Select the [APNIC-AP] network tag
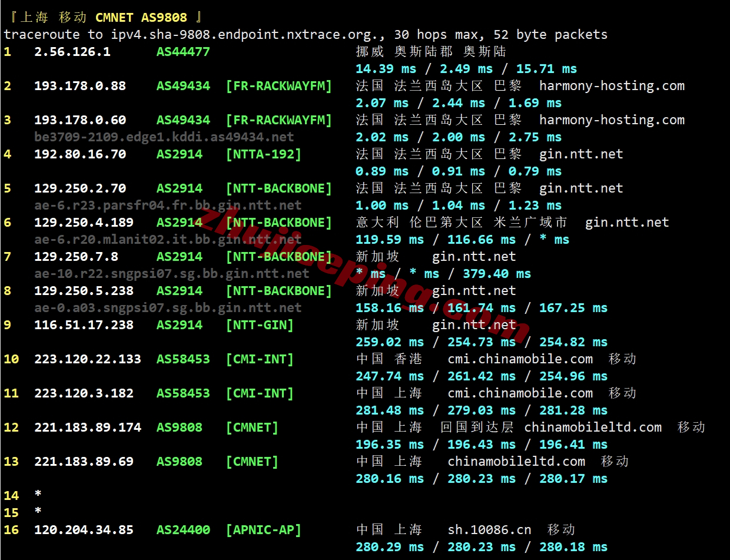This screenshot has height=560, width=730. 264,530
